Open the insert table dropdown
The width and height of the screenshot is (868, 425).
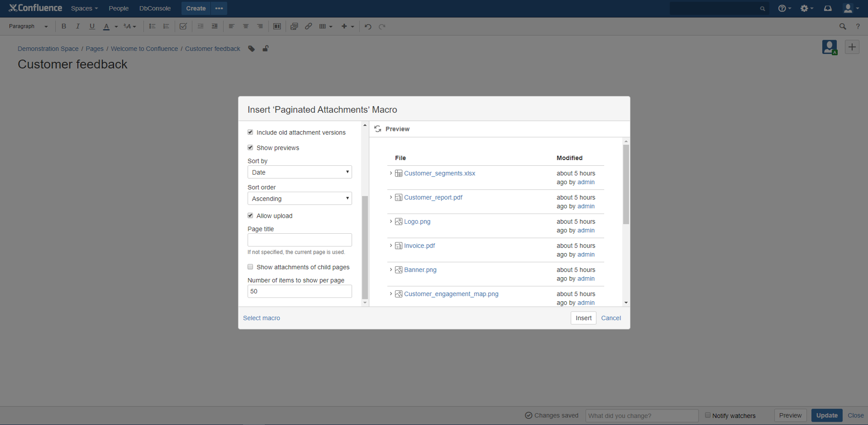click(325, 26)
